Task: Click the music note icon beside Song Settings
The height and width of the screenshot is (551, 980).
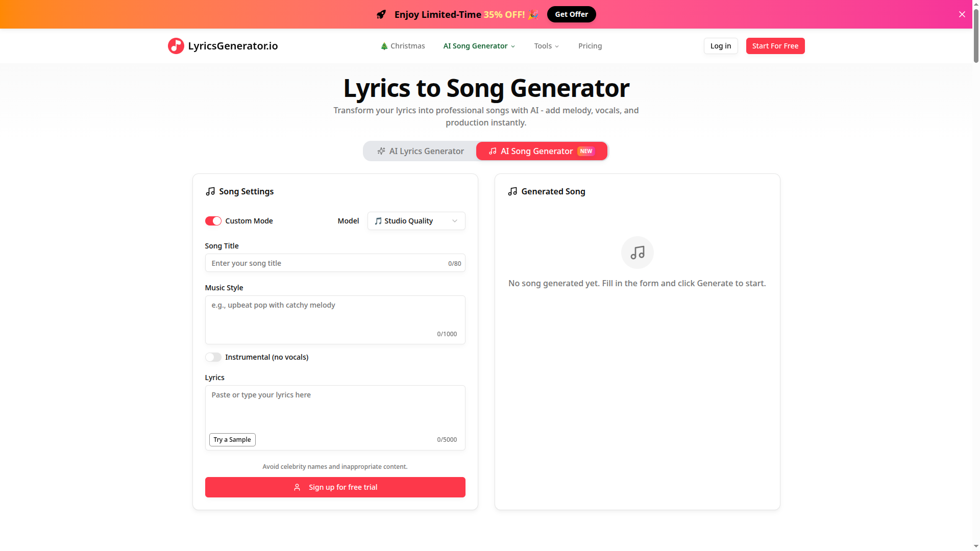Action: coord(211,191)
